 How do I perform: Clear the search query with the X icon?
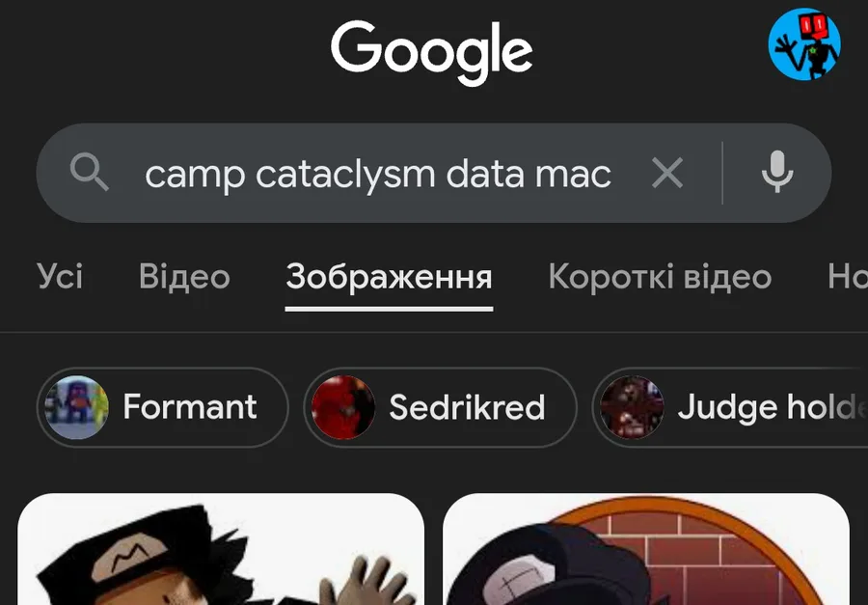[x=667, y=173]
